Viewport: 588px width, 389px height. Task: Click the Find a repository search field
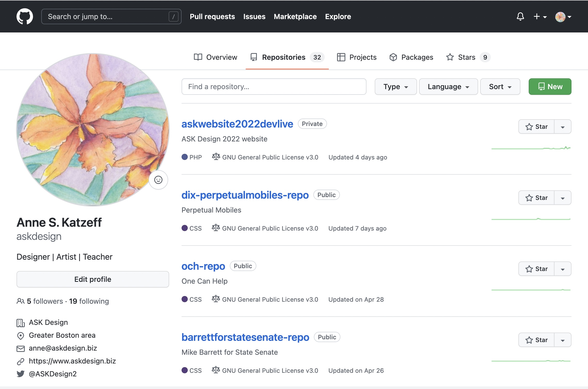click(x=273, y=86)
